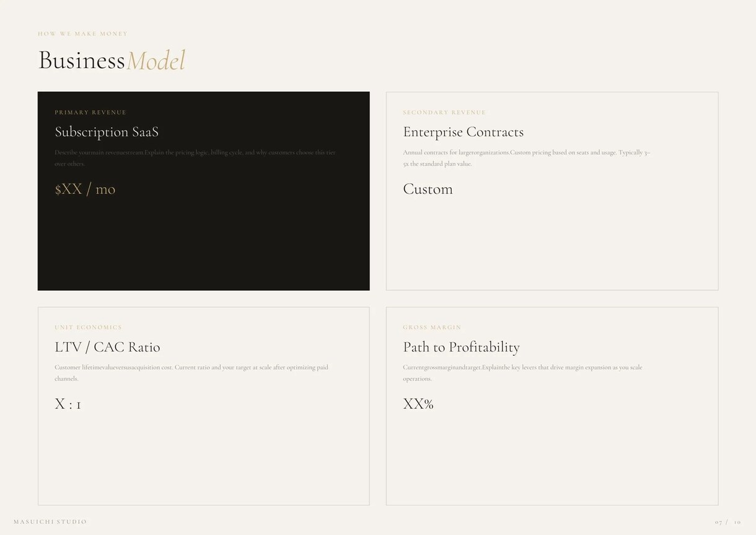Click the '07 / 10' page number

(728, 522)
